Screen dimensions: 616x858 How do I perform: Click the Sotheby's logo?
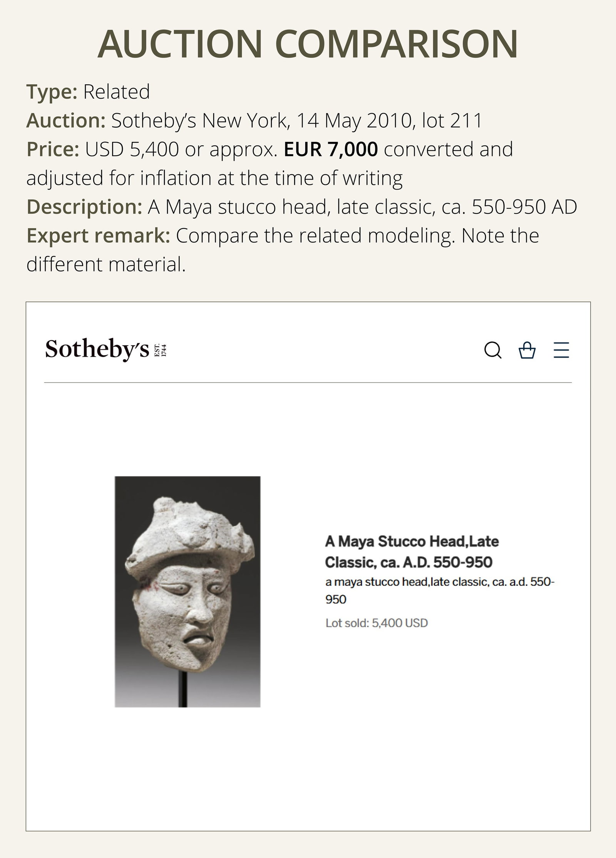click(97, 350)
